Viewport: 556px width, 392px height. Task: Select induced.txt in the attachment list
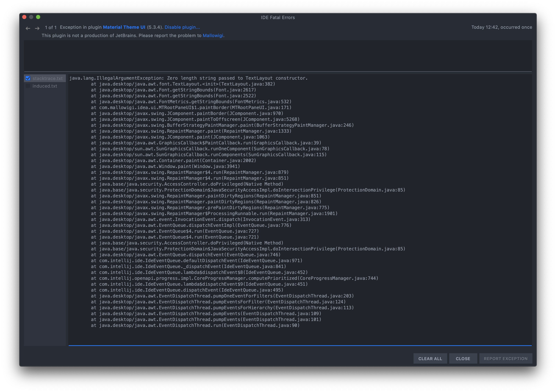click(x=45, y=86)
